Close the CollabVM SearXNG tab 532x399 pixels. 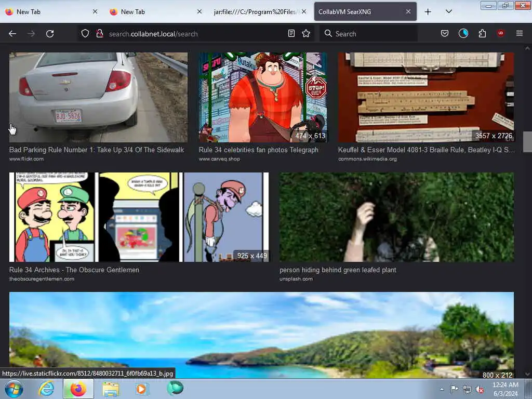[x=408, y=11]
